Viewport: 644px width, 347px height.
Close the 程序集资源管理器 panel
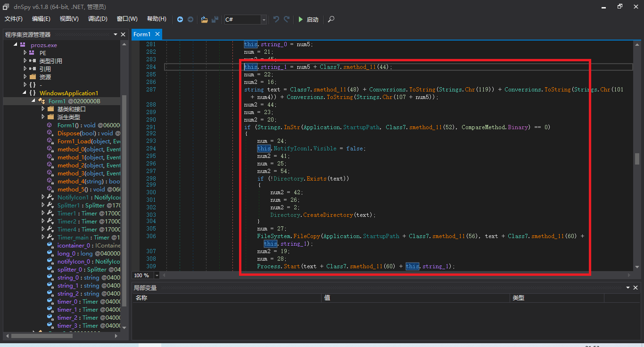click(124, 34)
